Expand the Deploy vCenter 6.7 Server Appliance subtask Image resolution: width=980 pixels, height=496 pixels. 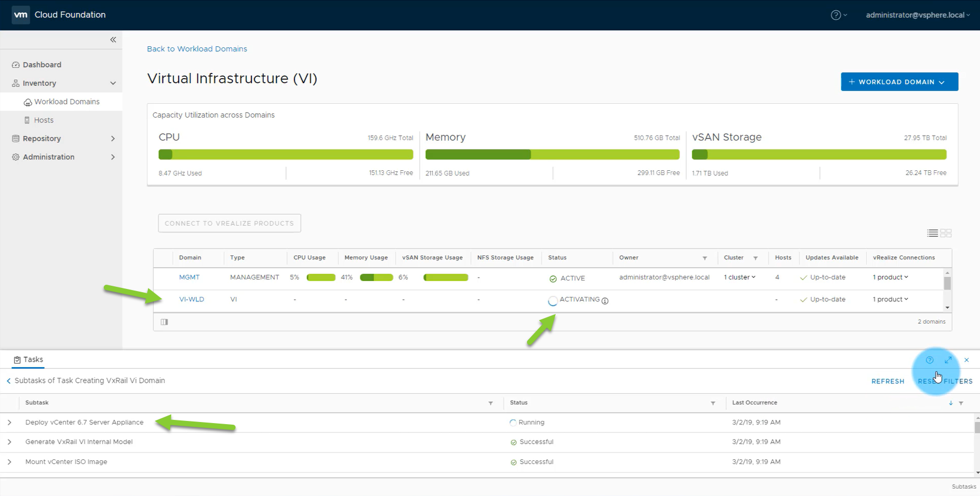[x=10, y=423]
